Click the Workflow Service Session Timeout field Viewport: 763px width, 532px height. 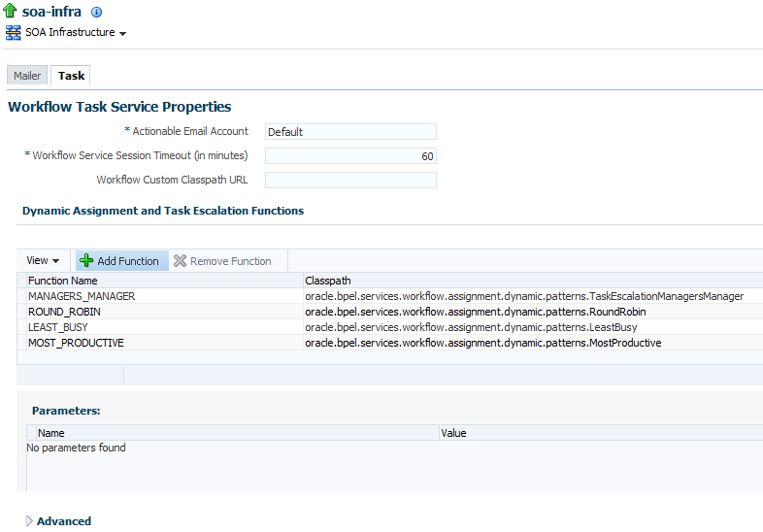(x=350, y=156)
